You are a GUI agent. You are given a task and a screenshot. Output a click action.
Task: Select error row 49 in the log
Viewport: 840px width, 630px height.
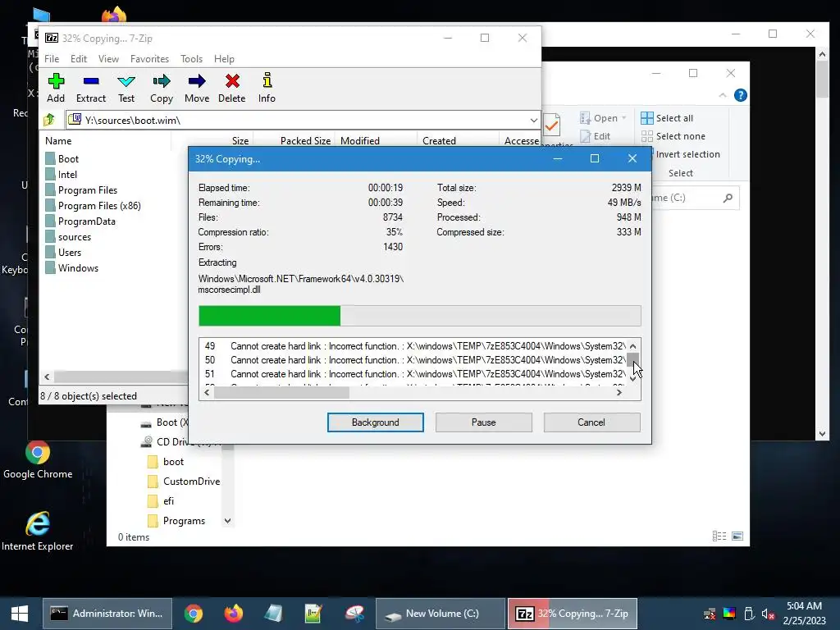pyautogui.click(x=414, y=346)
